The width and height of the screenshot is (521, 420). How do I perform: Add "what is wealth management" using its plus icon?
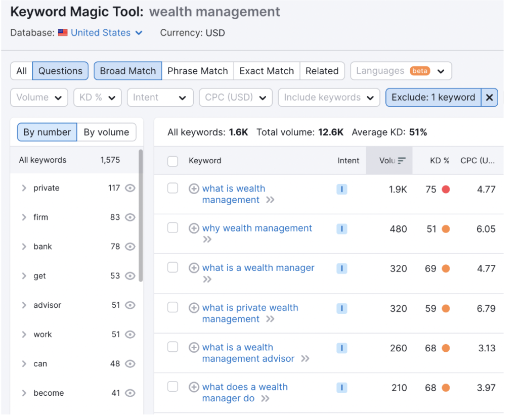click(194, 188)
